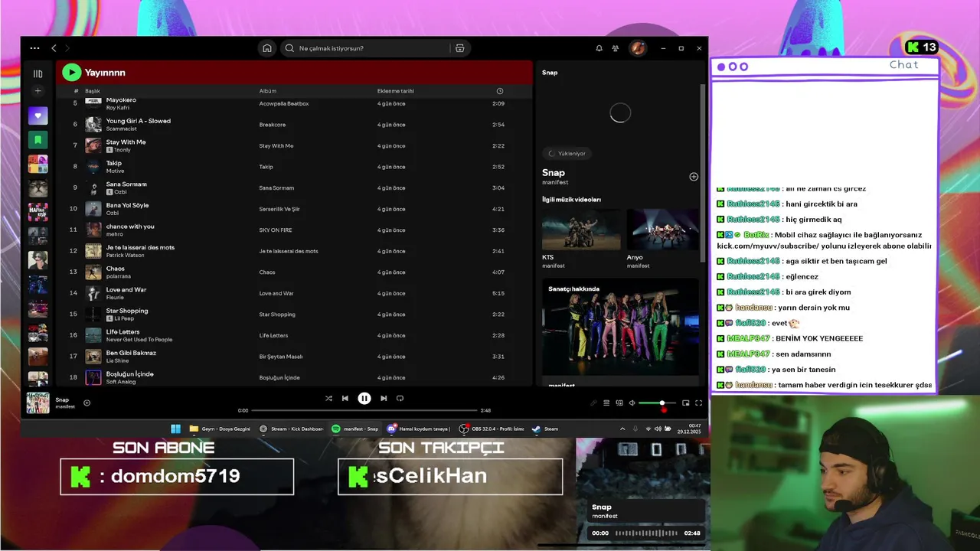Open Liked Songs purple heart playlist
The height and width of the screenshot is (551, 980).
click(x=38, y=116)
